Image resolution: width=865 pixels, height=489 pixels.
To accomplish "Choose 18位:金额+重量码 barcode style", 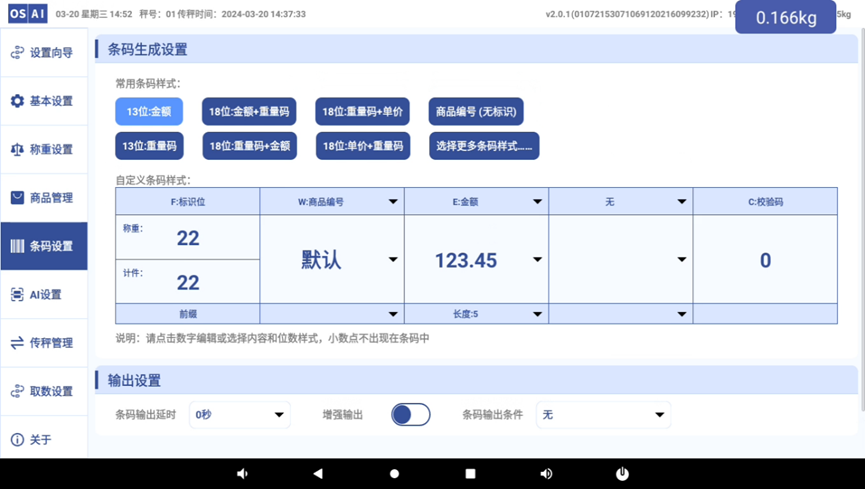I will click(248, 112).
